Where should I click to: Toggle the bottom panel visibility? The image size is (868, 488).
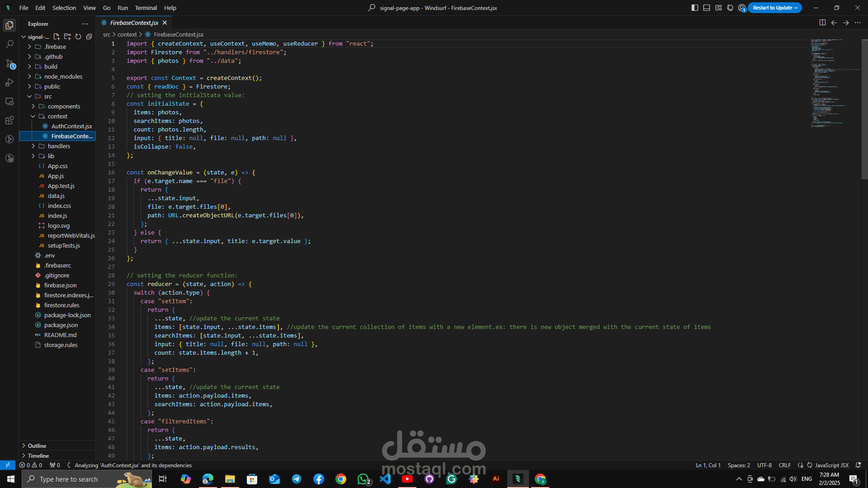pos(707,8)
